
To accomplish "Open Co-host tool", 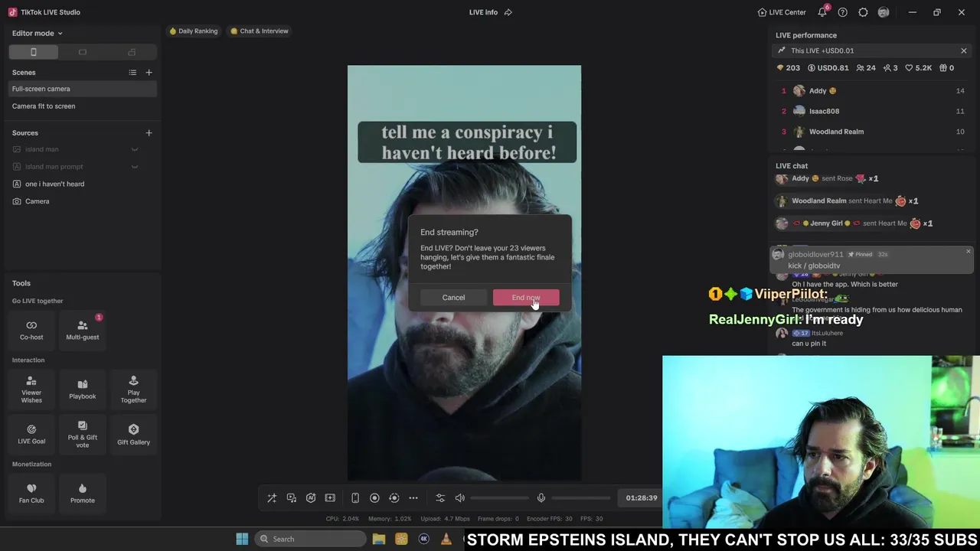I will 31,330.
